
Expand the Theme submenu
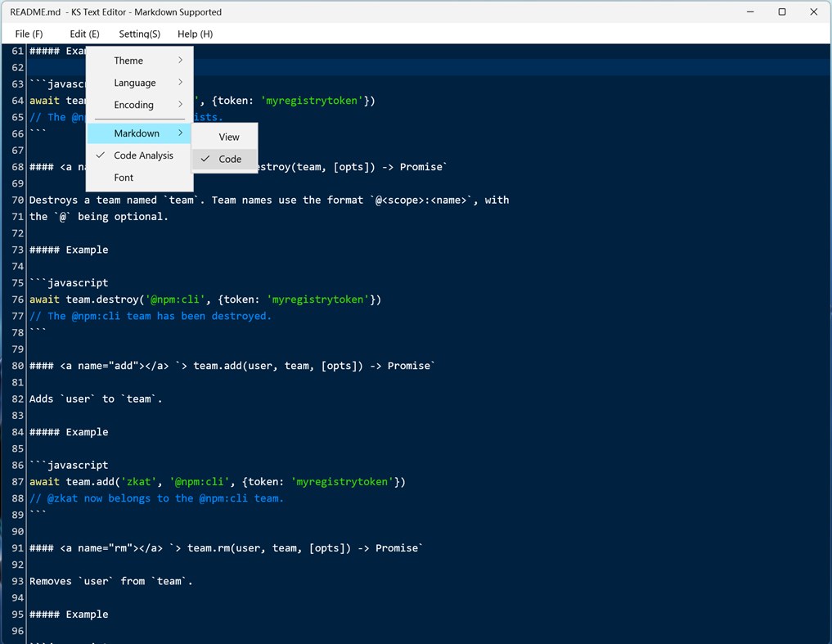point(128,60)
